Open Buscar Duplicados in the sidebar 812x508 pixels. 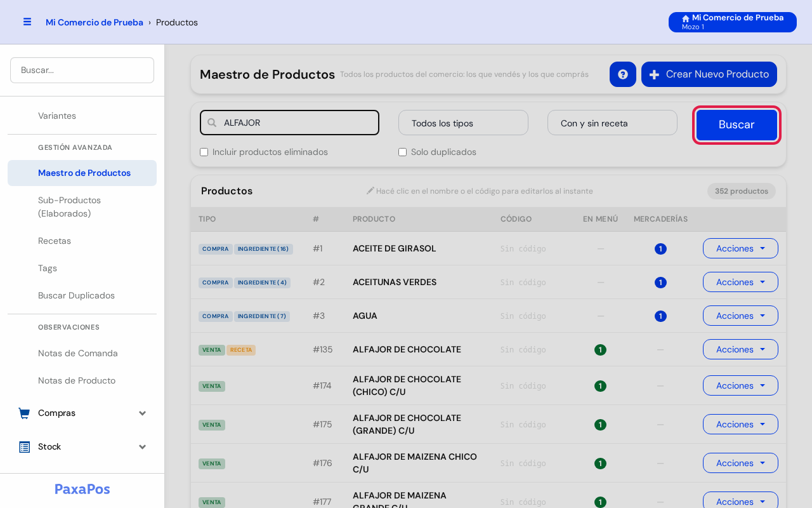click(x=82, y=295)
